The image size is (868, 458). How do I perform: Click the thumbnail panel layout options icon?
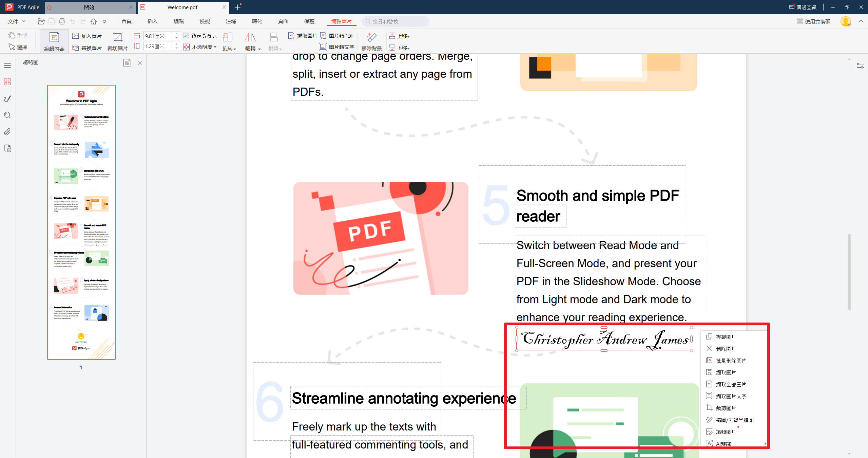[127, 62]
